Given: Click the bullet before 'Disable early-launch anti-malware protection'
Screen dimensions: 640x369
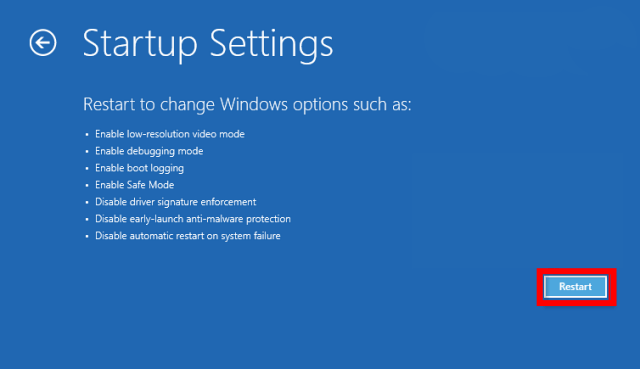Looking at the screenshot, I should pos(87,219).
